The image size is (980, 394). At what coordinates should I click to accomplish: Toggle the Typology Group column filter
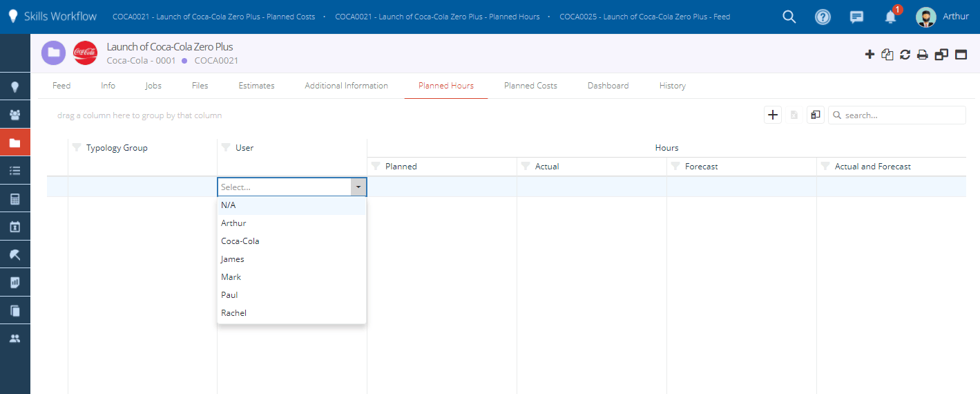[77, 148]
